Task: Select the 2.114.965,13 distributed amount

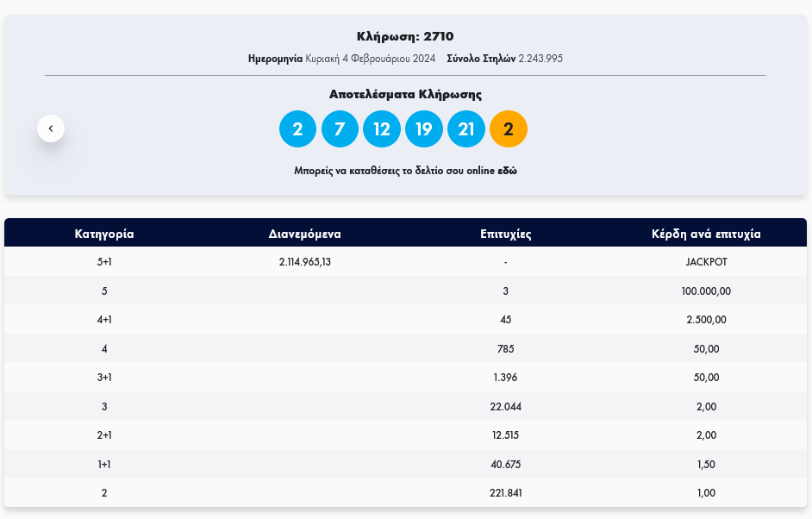Action: (305, 262)
